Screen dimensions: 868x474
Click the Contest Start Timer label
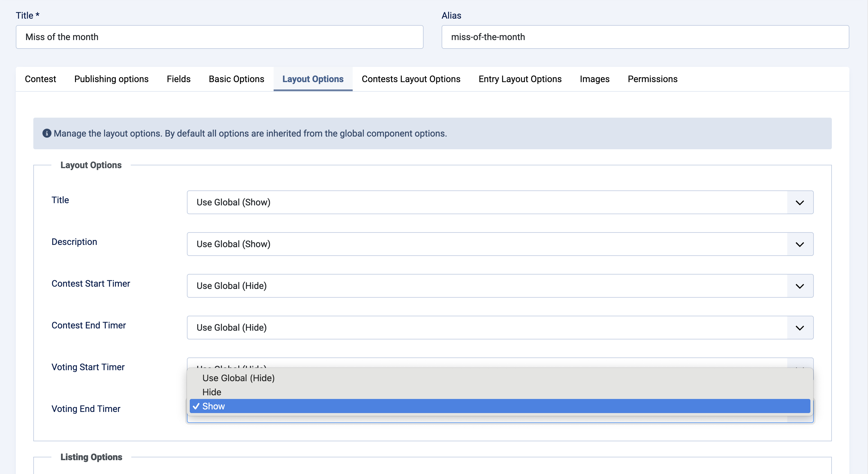point(91,284)
